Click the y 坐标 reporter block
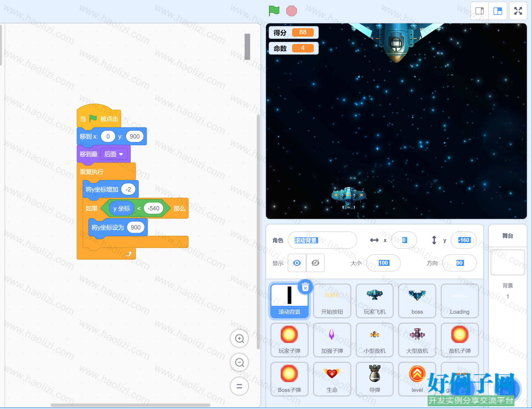The width and height of the screenshot is (532, 409). [x=122, y=208]
